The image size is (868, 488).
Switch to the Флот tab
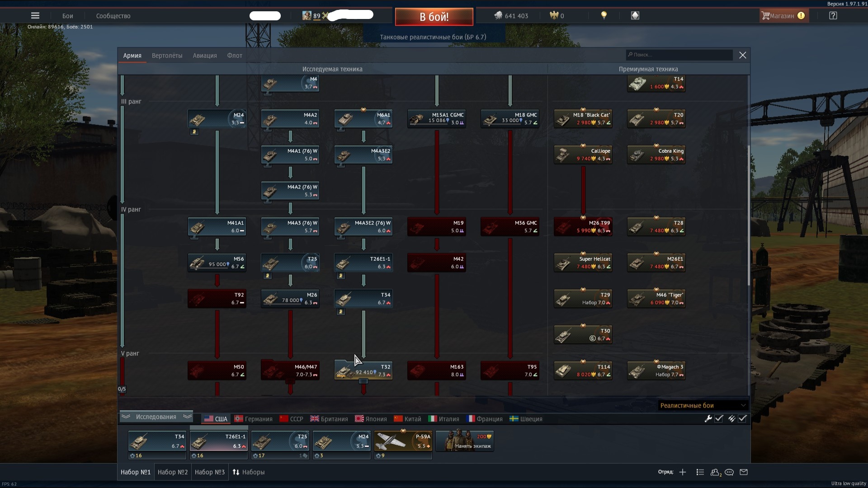pyautogui.click(x=235, y=56)
